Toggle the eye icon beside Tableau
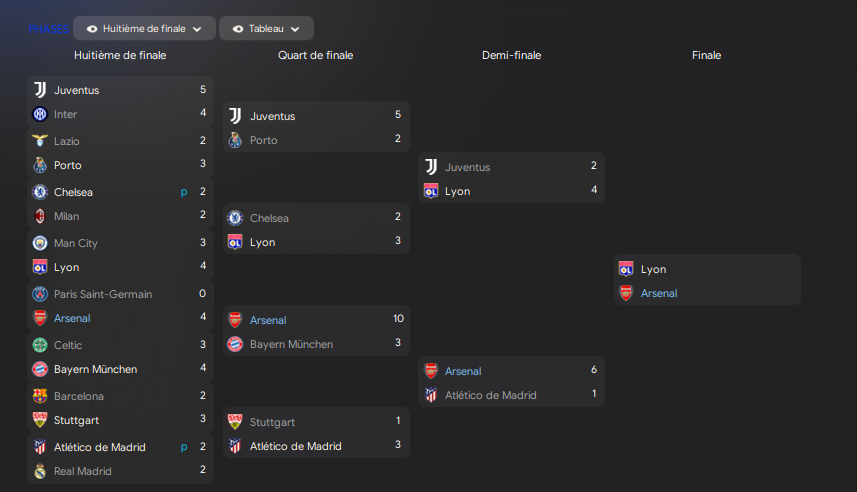The height and width of the screenshot is (492, 857). (238, 29)
